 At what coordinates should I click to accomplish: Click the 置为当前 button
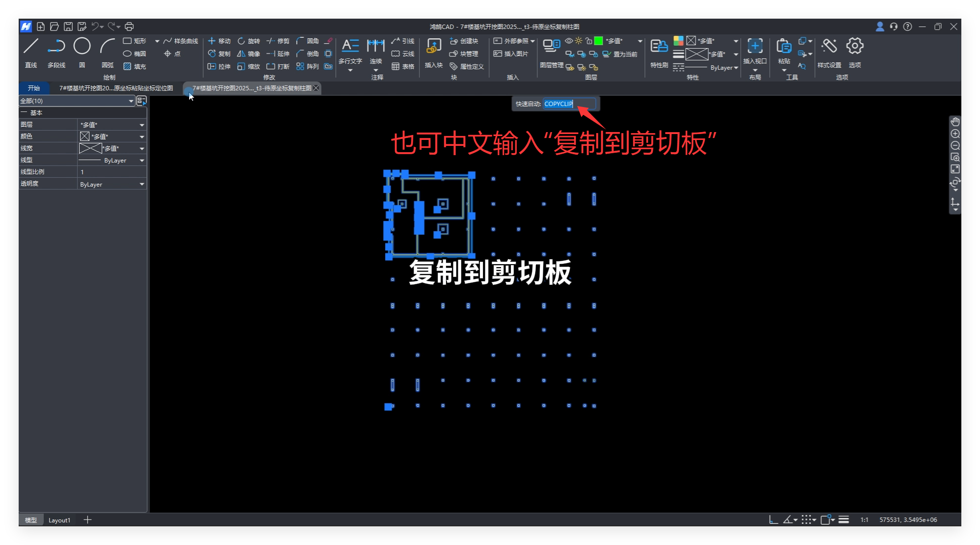click(620, 54)
